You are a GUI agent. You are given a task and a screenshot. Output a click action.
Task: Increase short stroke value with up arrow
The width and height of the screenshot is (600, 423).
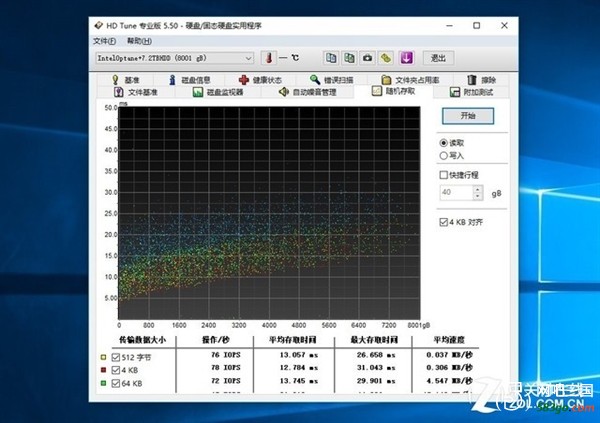pos(478,189)
